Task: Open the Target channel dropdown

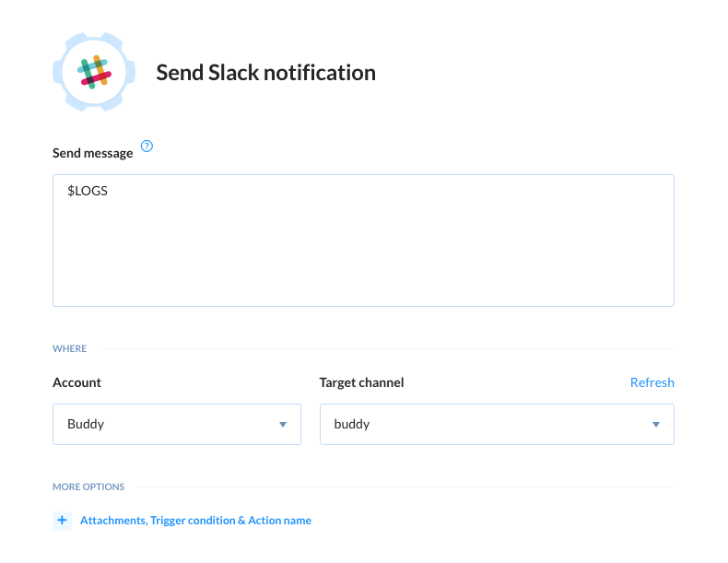Action: pyautogui.click(x=497, y=424)
